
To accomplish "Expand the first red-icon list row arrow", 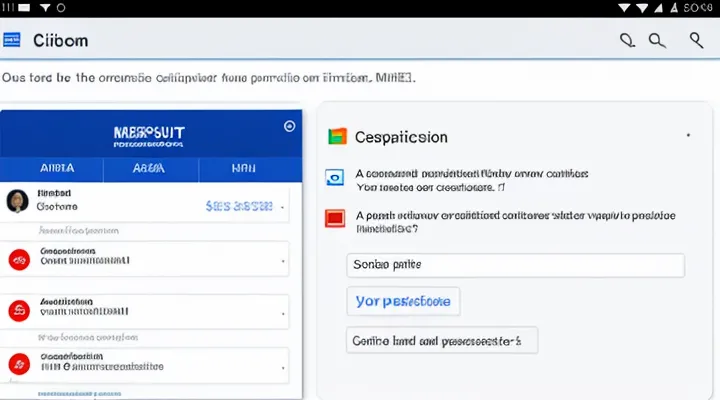I will pos(282,262).
